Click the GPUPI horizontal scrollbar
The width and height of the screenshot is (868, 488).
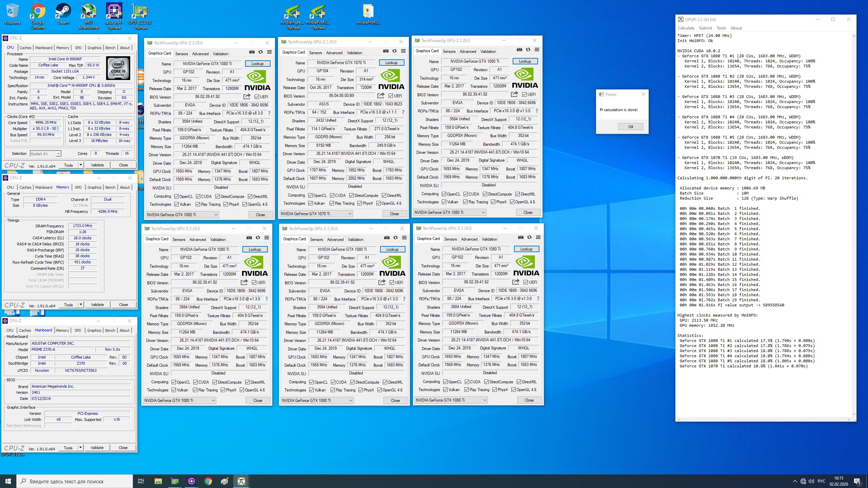pyautogui.click(x=763, y=420)
